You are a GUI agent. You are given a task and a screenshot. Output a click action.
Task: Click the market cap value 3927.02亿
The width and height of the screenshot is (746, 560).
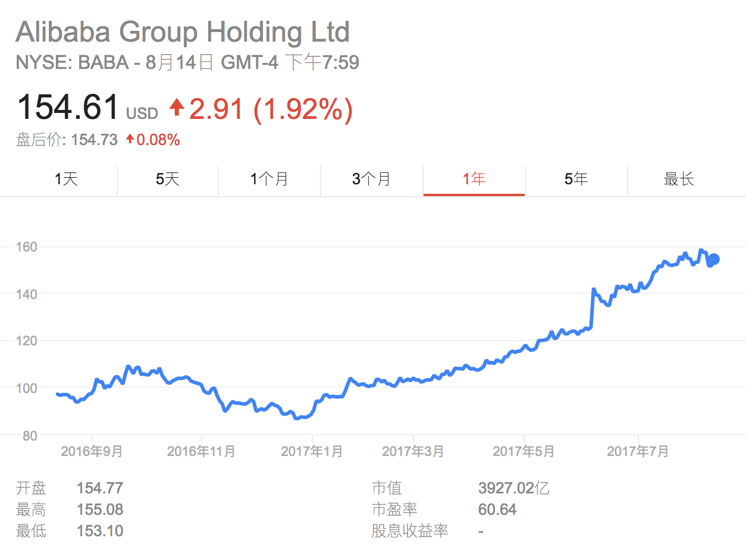coord(513,489)
